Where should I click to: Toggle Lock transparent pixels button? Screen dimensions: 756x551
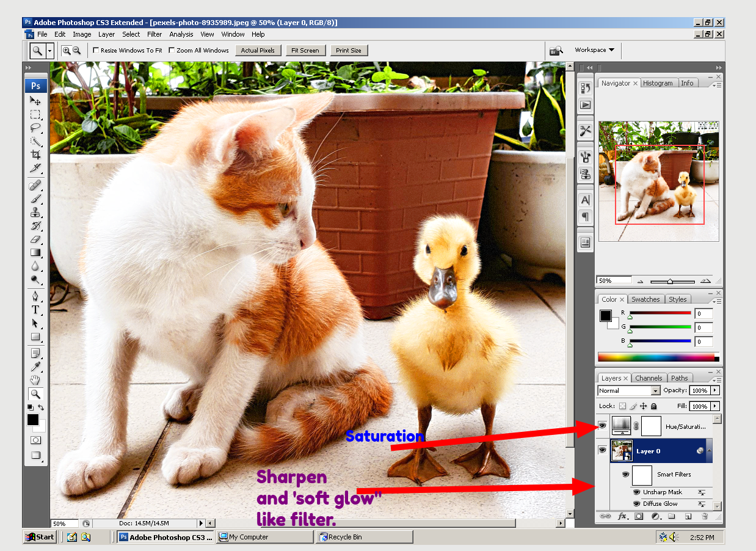(x=622, y=406)
